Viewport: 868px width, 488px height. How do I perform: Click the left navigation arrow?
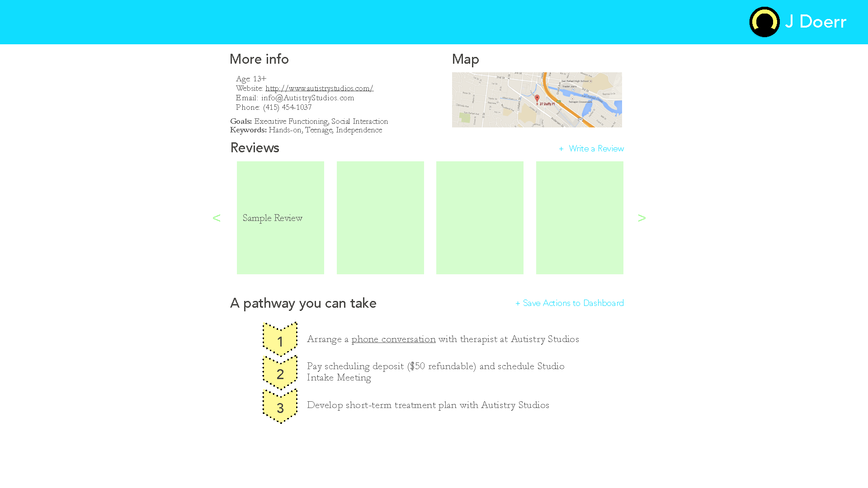click(217, 218)
